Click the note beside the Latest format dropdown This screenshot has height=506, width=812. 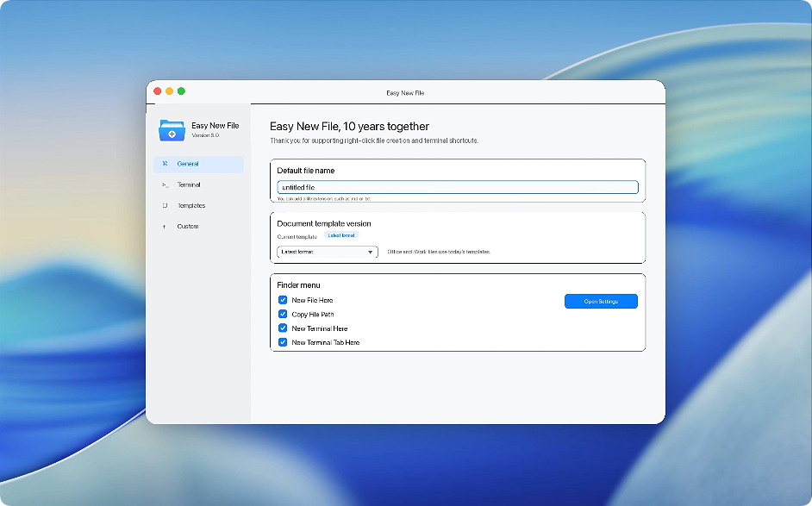click(439, 252)
